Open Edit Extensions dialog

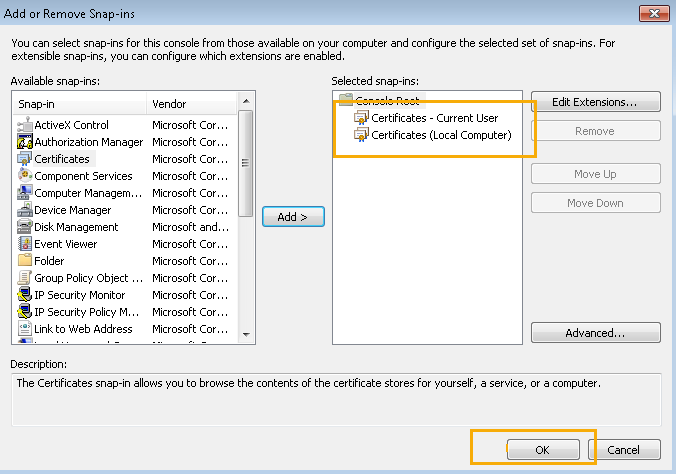click(596, 102)
